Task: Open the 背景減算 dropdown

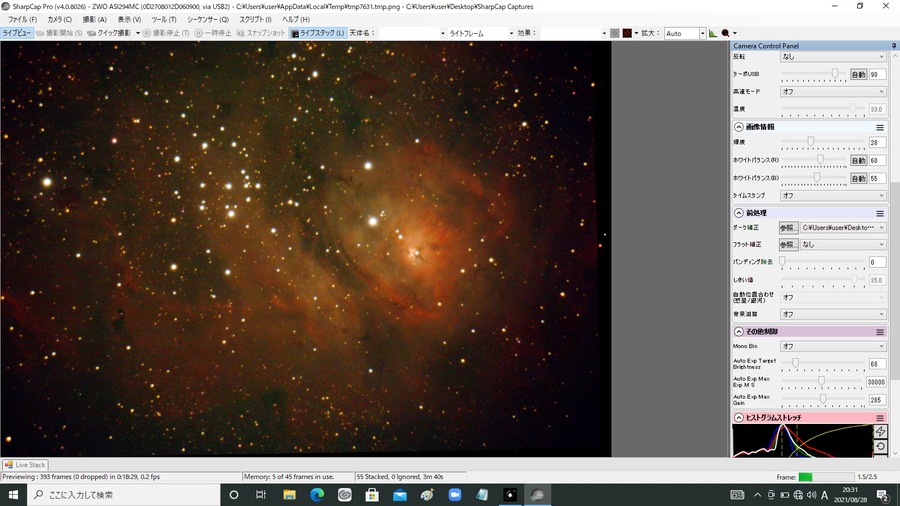Action: coord(833,314)
